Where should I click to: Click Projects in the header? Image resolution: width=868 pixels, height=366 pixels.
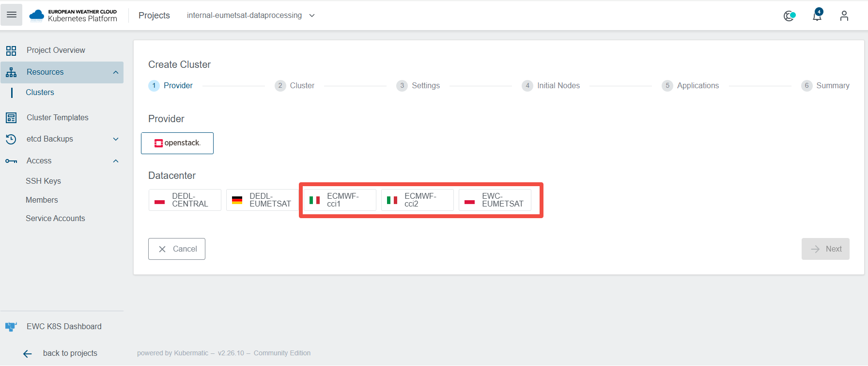[154, 16]
